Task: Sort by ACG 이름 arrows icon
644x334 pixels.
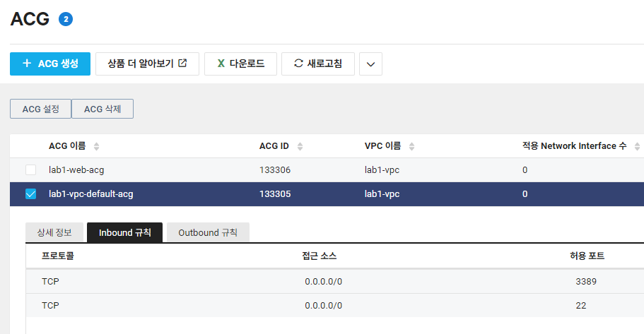Action: [x=97, y=146]
